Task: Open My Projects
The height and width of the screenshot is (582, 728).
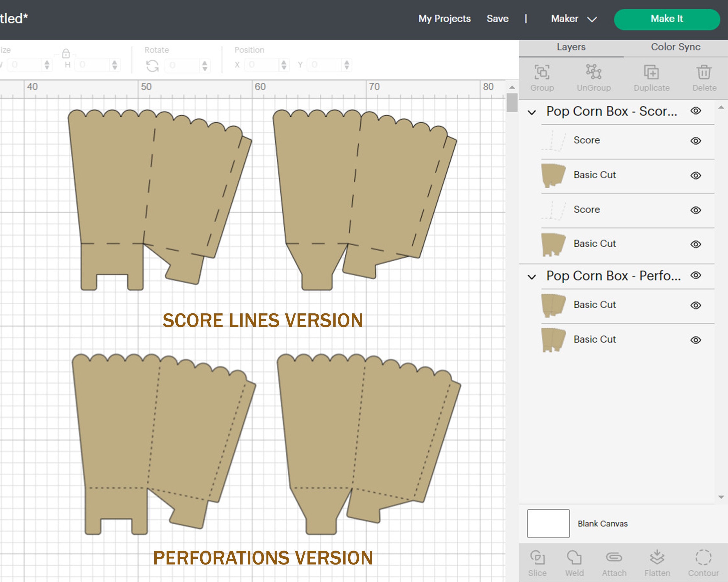Action: click(x=444, y=19)
